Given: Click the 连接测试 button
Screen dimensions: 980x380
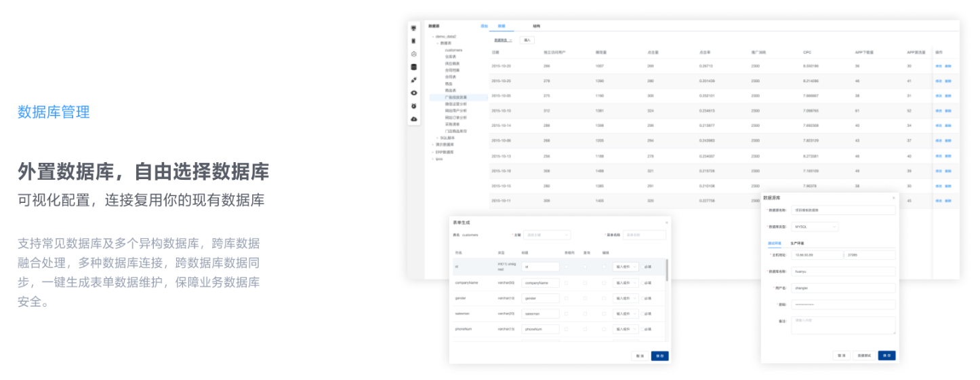Looking at the screenshot, I should [863, 355].
